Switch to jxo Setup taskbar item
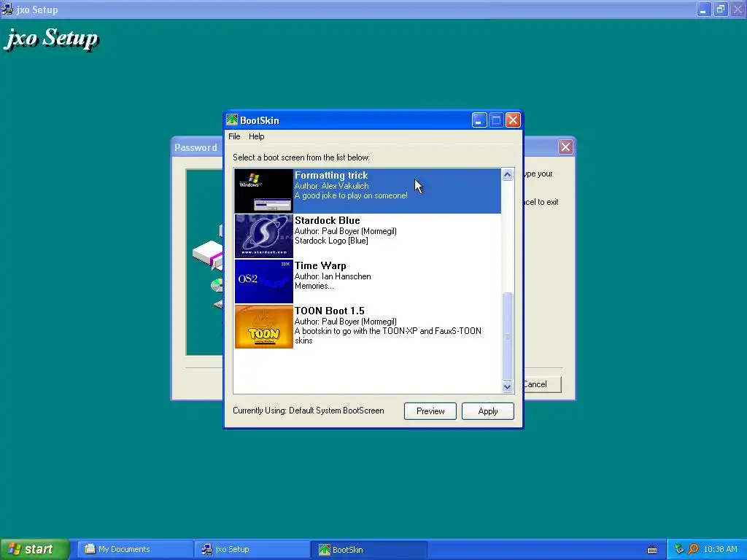Image resolution: width=747 pixels, height=560 pixels. (x=252, y=549)
